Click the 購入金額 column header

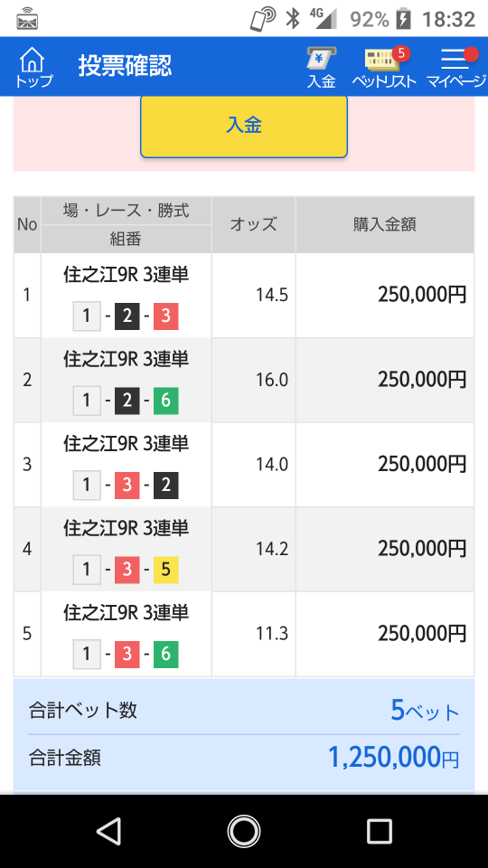[385, 224]
